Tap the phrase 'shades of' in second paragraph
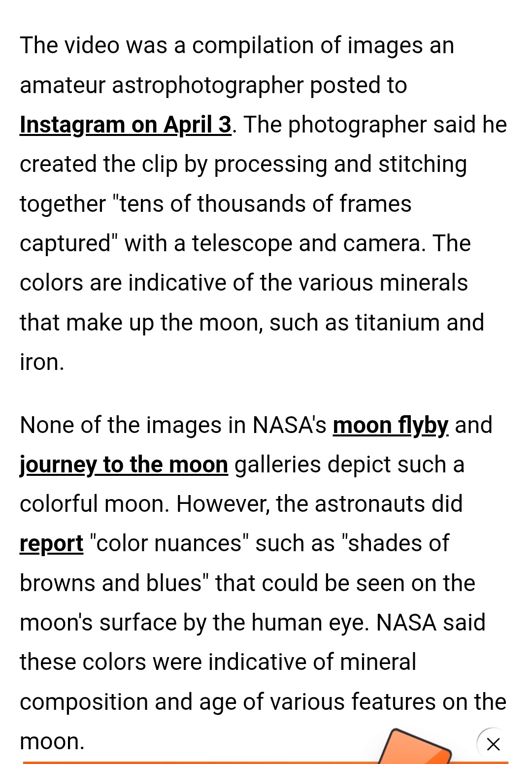Image resolution: width=532 pixels, height=764 pixels. 399,544
